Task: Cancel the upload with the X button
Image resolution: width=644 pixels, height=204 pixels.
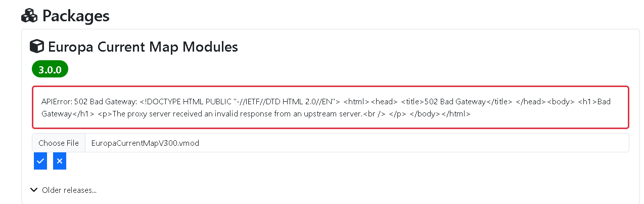Action: pyautogui.click(x=60, y=161)
